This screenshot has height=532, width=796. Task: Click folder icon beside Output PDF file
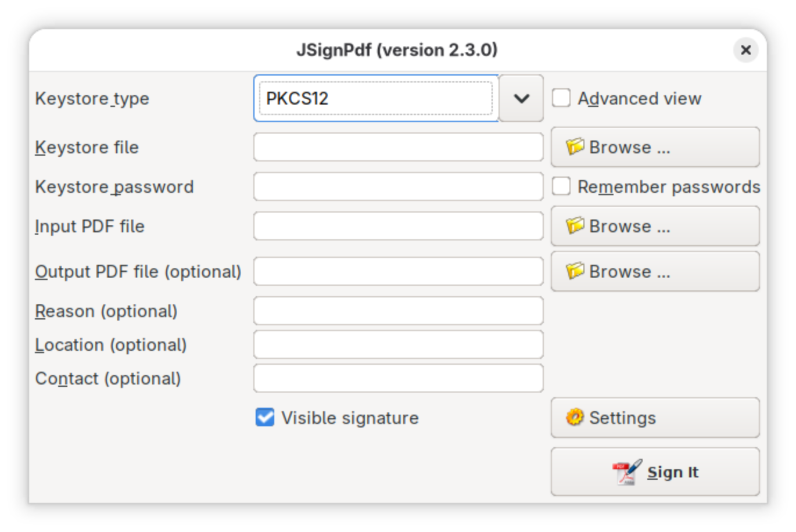tap(575, 271)
